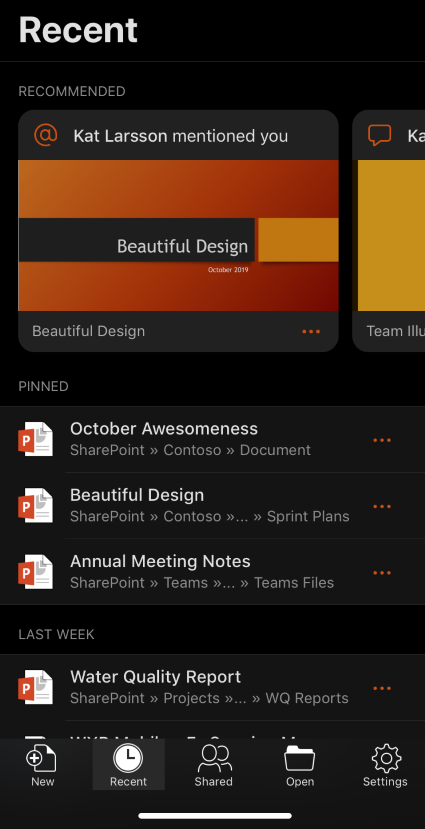Tap PowerPoint file icon of Water Quality Report
The height and width of the screenshot is (829, 425).
[35, 687]
